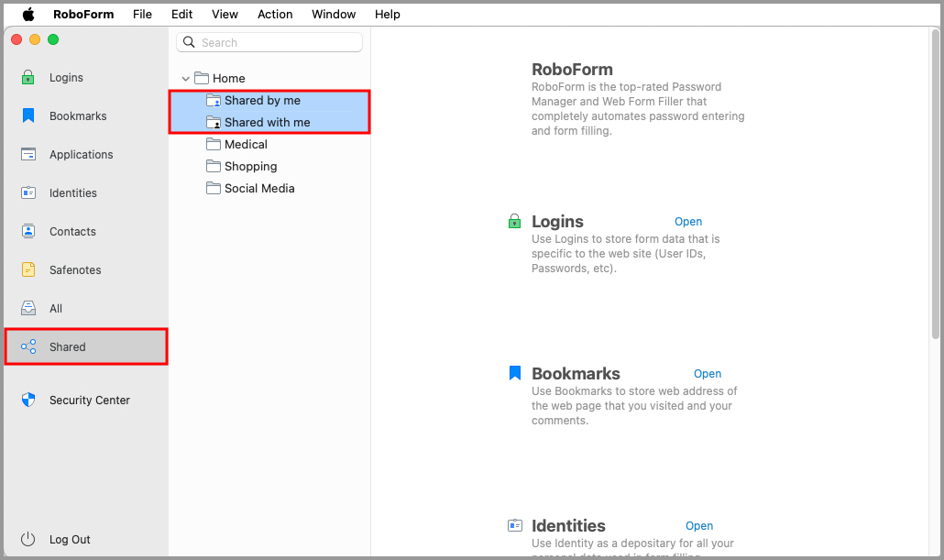Select the Contacts label in sidebar
Image resolution: width=944 pixels, height=560 pixels.
(x=72, y=232)
